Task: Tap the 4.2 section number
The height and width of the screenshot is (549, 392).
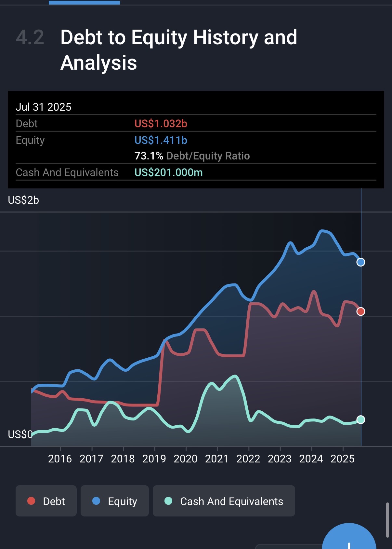Action: [x=30, y=37]
